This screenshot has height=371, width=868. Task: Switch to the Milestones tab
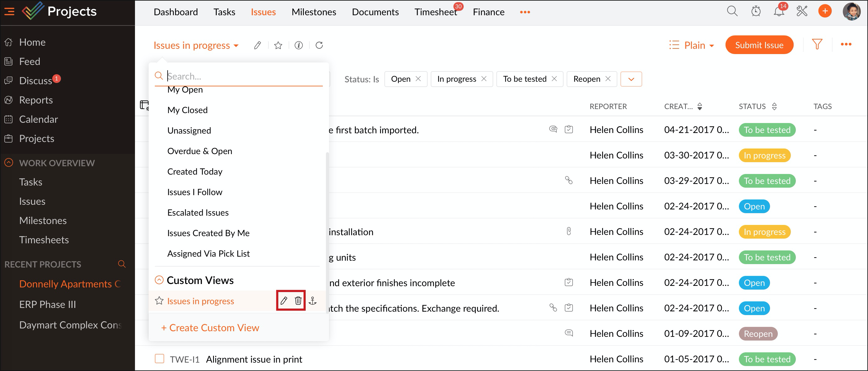coord(314,12)
